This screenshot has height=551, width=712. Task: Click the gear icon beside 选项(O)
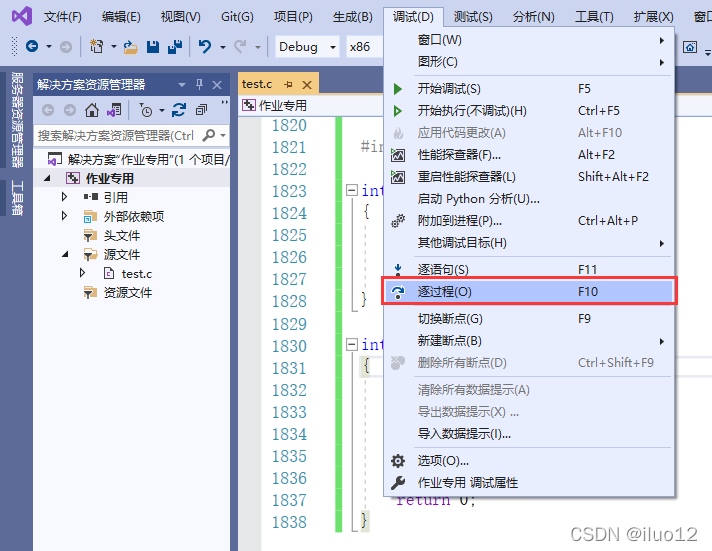[x=398, y=461]
